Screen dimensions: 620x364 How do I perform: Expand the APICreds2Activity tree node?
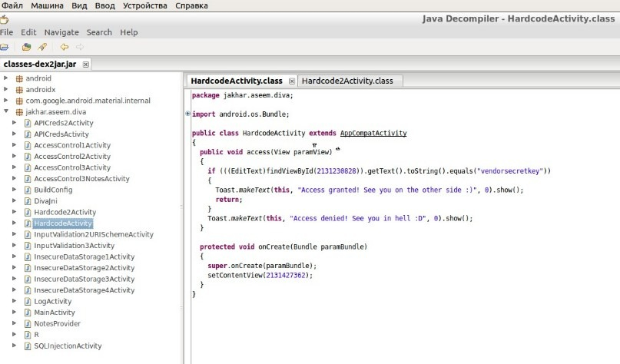tap(15, 123)
